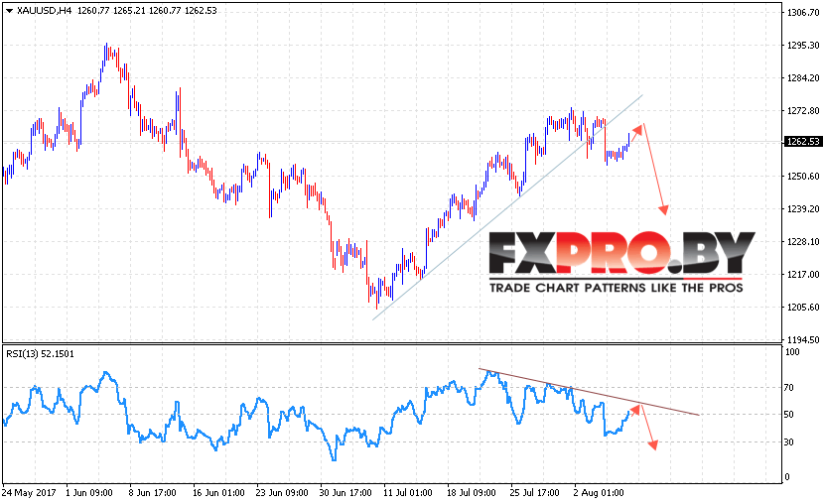Viewport: 824px width, 504px height.
Task: Click the 8 Jun 17:00 time label
Action: click(153, 493)
